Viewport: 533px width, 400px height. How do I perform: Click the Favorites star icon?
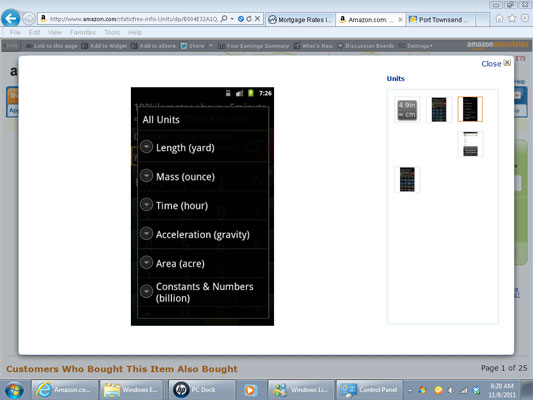pos(512,18)
